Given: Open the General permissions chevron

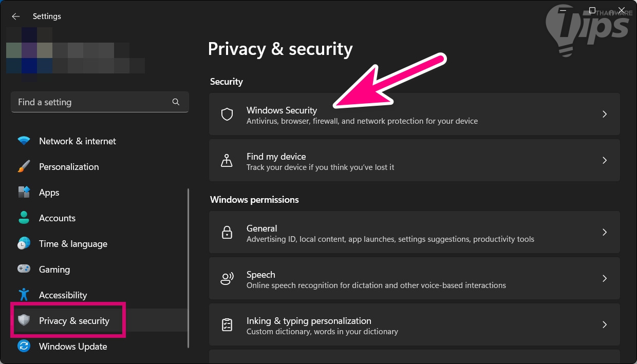Looking at the screenshot, I should (x=605, y=232).
